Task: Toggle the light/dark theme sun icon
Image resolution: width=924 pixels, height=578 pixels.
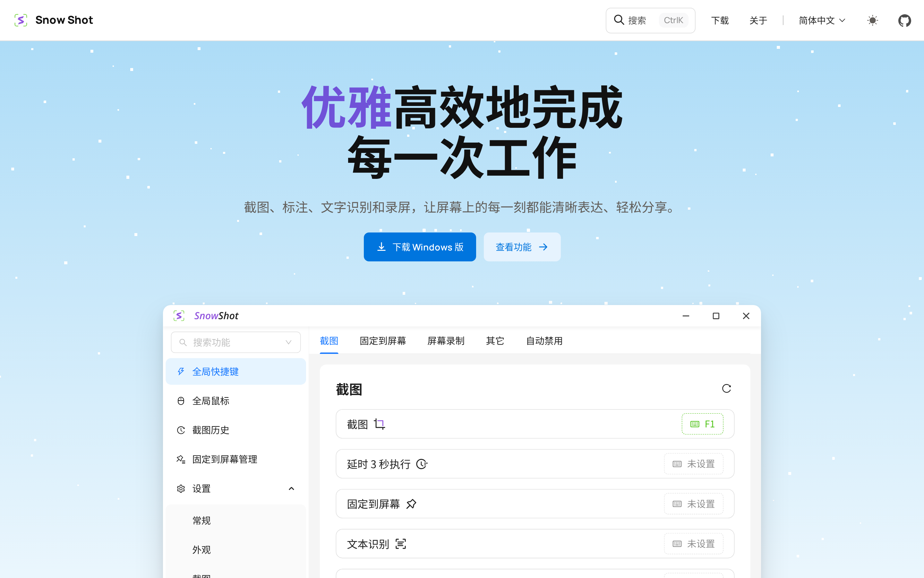Action: pyautogui.click(x=872, y=20)
